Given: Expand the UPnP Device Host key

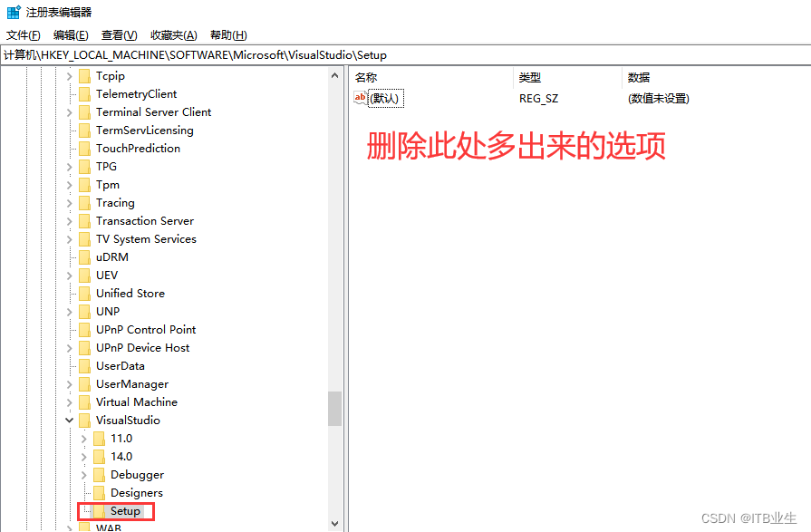Looking at the screenshot, I should (x=69, y=348).
